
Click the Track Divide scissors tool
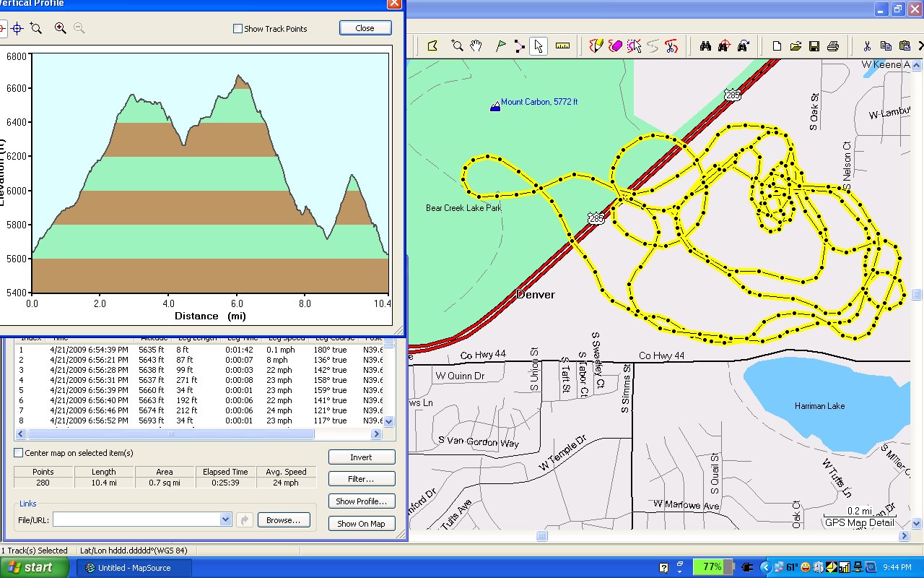click(671, 46)
